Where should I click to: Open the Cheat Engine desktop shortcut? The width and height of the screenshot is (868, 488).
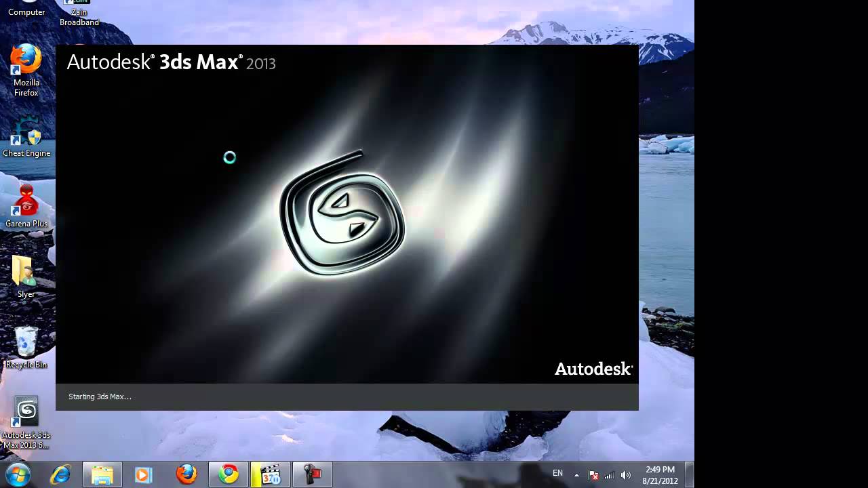coord(26,137)
